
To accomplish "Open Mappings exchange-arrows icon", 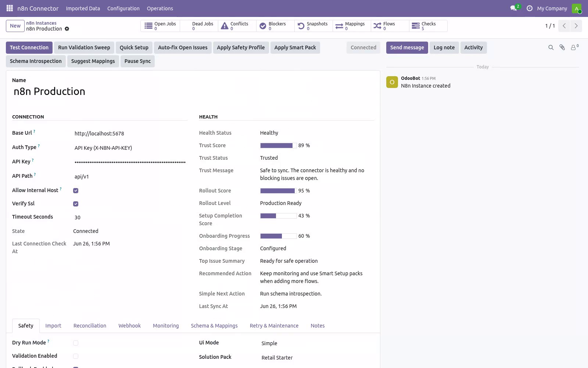I will [x=339, y=26].
